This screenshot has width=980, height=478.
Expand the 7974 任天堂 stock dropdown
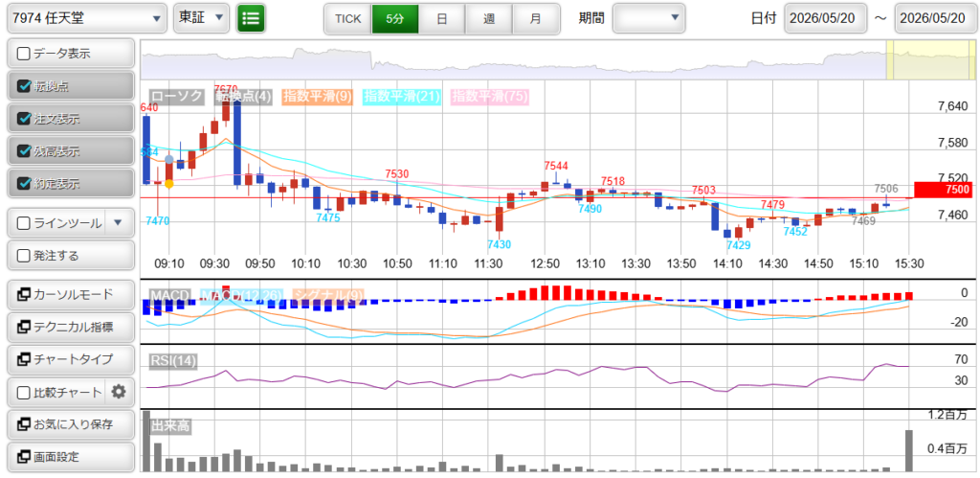(x=87, y=18)
